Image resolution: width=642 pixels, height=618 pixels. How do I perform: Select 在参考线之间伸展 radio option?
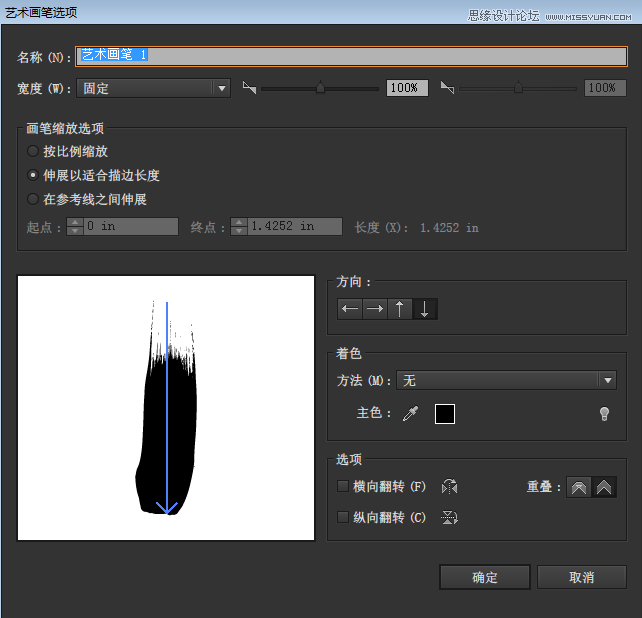33,199
